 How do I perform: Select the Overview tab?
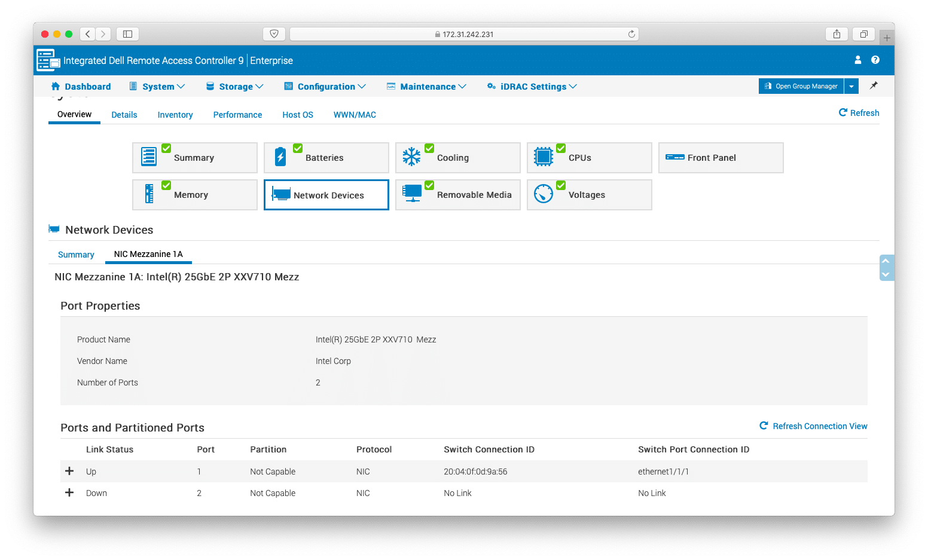click(74, 114)
